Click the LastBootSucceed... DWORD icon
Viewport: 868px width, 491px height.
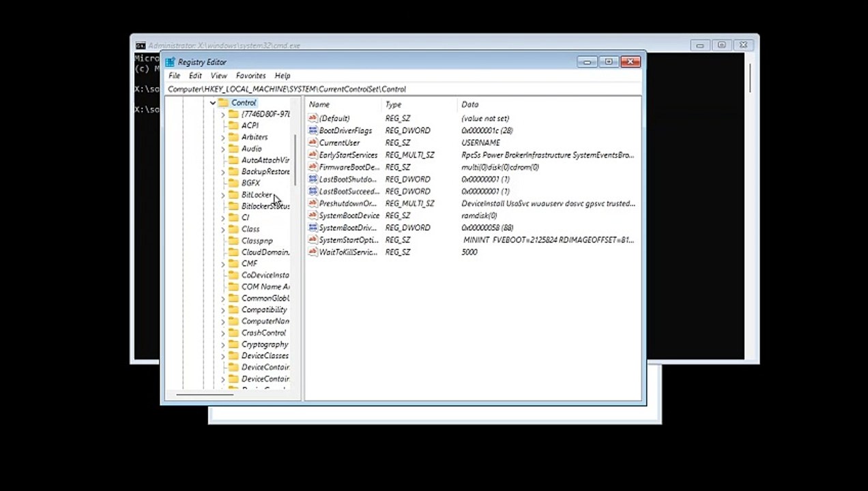click(x=313, y=192)
